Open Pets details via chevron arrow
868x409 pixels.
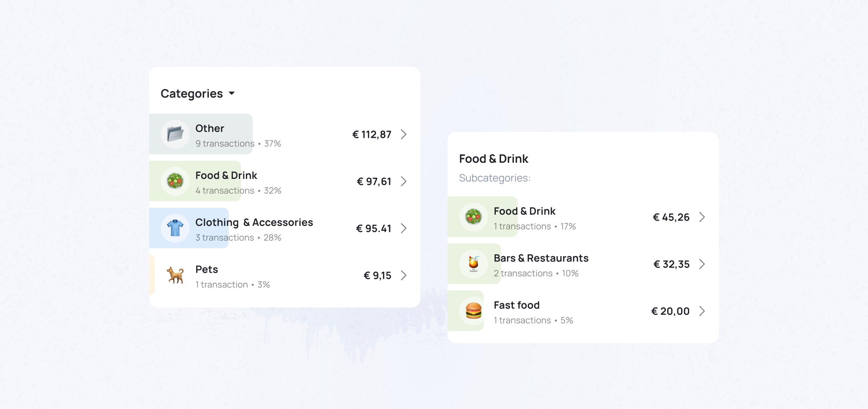(x=403, y=276)
